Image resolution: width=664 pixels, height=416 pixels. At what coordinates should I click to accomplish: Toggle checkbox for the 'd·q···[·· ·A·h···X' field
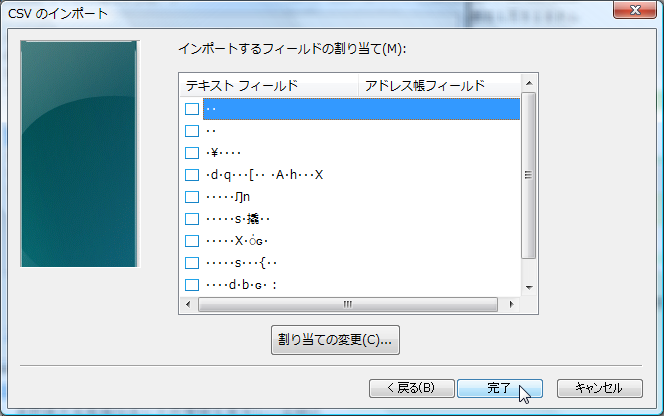192,175
